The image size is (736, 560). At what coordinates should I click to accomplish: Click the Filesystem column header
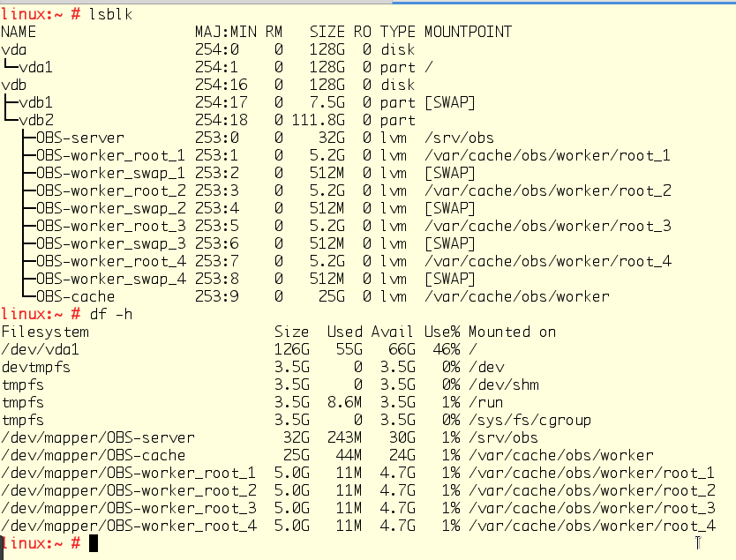coord(45,332)
